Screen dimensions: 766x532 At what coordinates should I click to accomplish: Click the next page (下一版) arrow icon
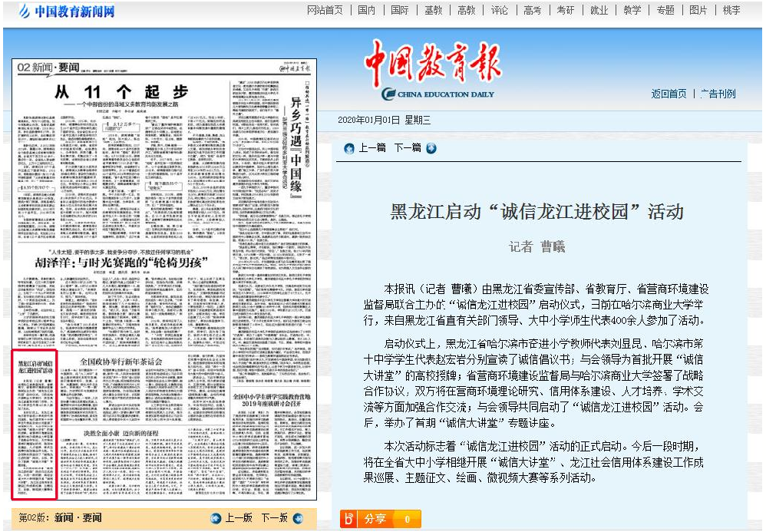[298, 518]
